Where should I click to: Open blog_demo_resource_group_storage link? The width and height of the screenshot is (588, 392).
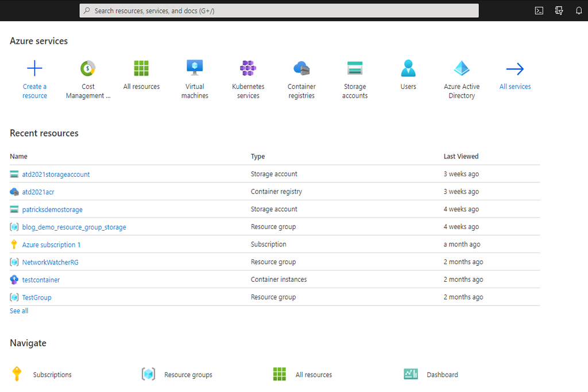click(x=74, y=227)
